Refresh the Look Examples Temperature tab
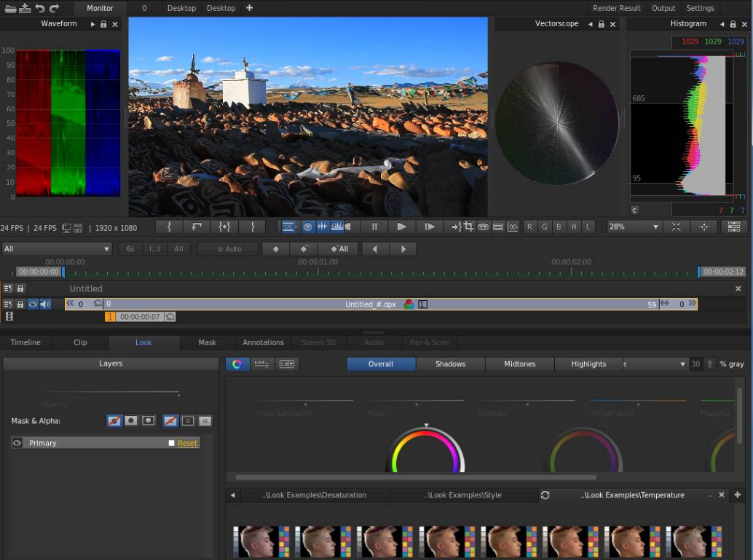This screenshot has height=560, width=753. [x=545, y=495]
